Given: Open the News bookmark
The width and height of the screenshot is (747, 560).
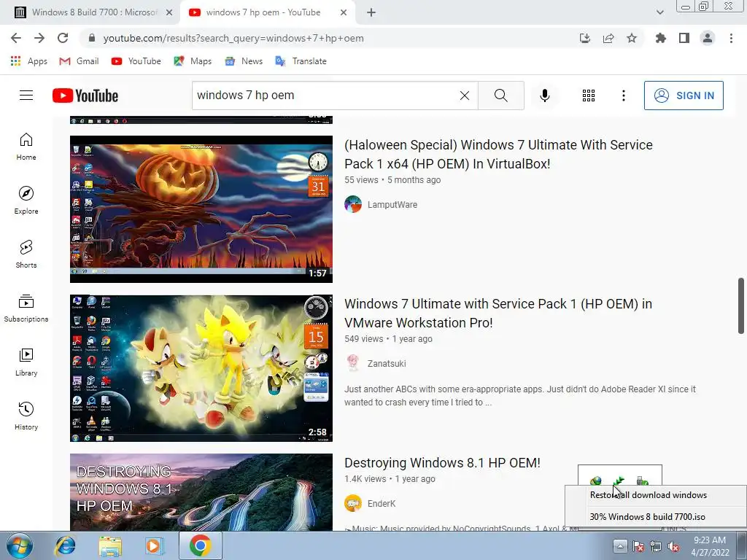Looking at the screenshot, I should [x=244, y=61].
